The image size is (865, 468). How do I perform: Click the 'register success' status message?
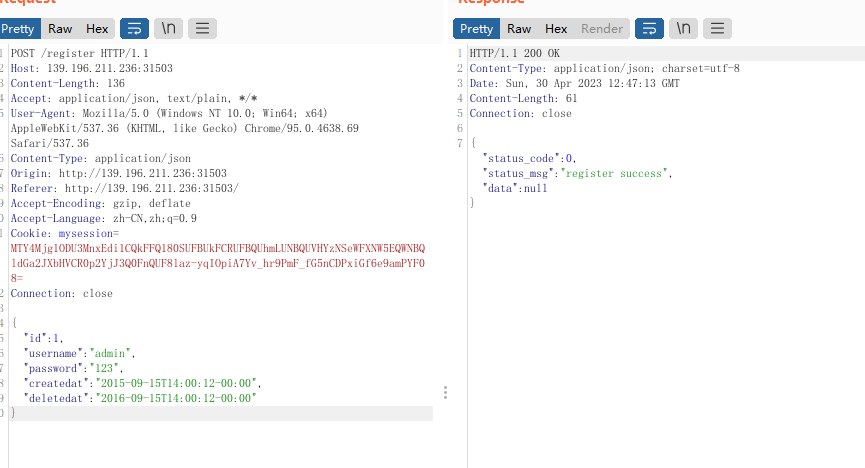614,173
